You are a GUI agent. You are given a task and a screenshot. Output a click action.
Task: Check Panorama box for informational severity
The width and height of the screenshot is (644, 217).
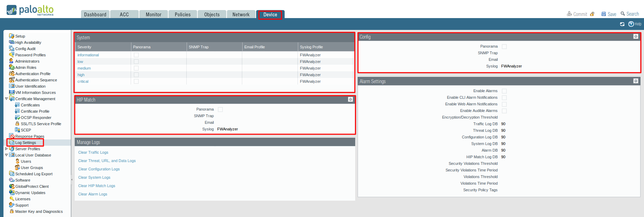136,55
